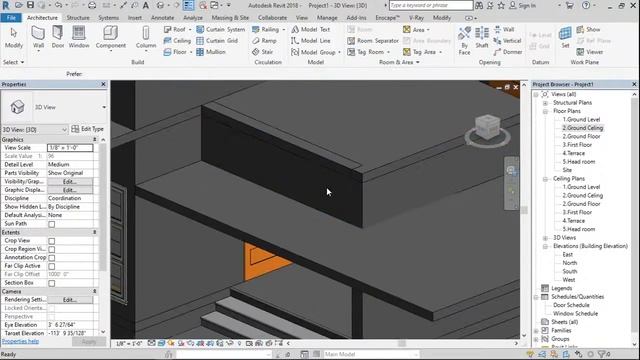640x360 pixels.
Task: Switch to the Structure ribbon tab
Action: click(78, 18)
